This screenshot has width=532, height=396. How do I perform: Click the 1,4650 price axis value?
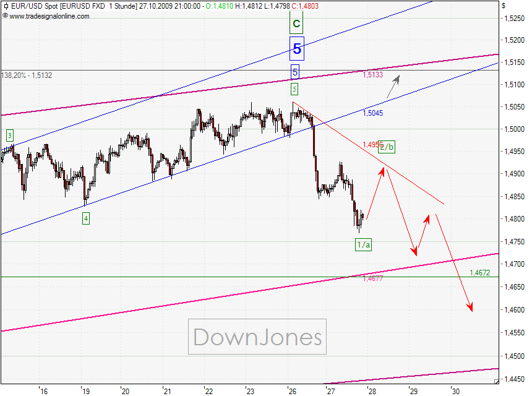(x=514, y=287)
